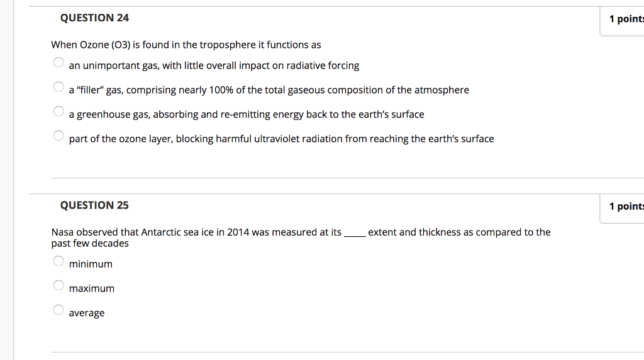Click the QUESTION 25 heading
This screenshot has width=644, height=360.
click(94, 205)
